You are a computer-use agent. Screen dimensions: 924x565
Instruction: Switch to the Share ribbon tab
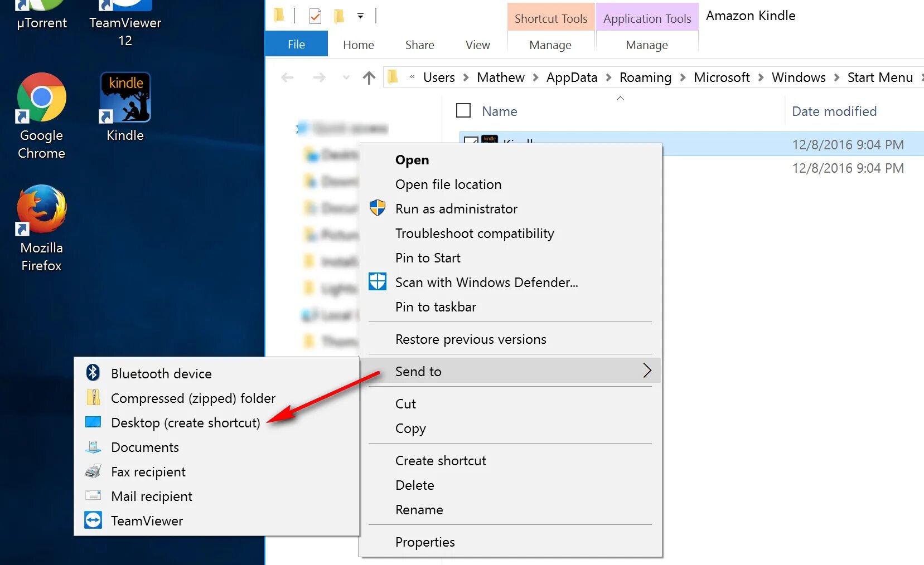coord(420,45)
